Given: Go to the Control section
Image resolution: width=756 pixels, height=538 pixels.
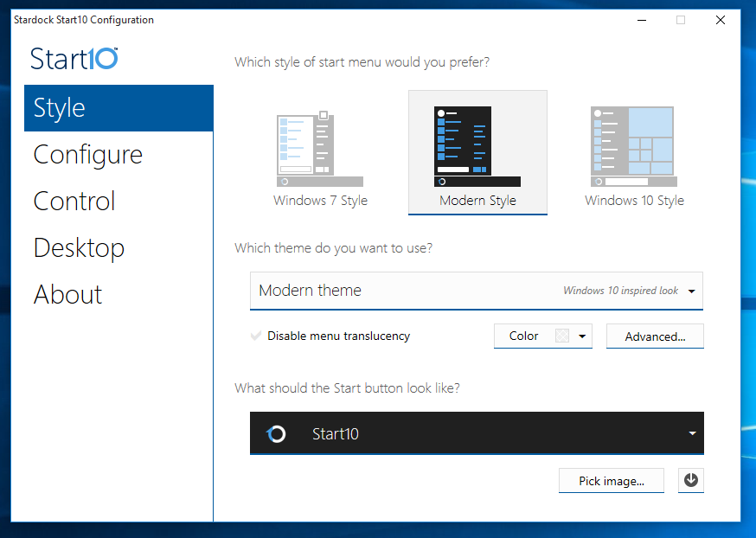Looking at the screenshot, I should pos(74,201).
